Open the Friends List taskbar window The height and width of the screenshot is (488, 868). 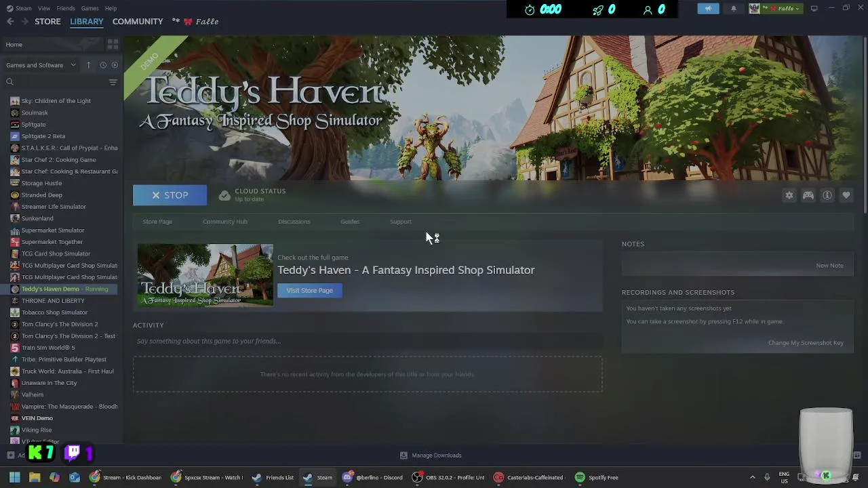click(273, 477)
